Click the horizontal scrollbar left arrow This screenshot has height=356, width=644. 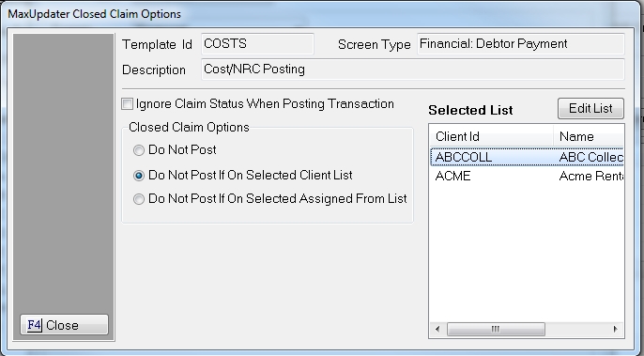[437, 329]
